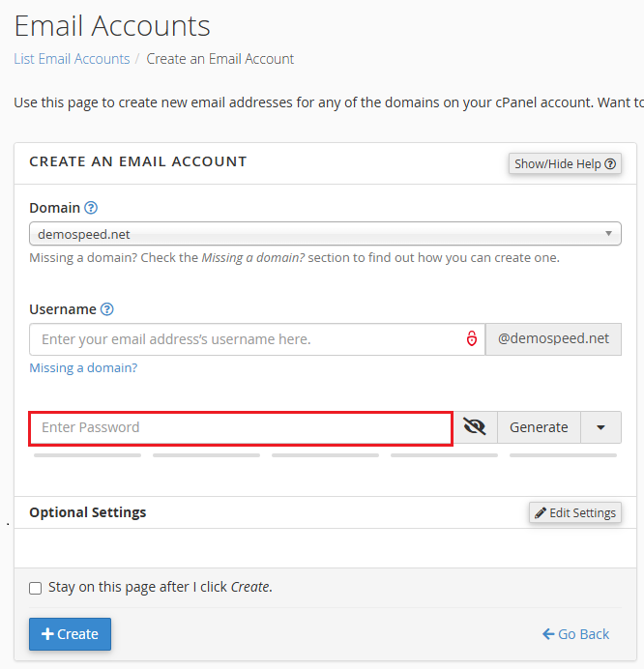The image size is (644, 669).
Task: Open the Domain dropdown showing demospeed.net
Action: [x=325, y=234]
